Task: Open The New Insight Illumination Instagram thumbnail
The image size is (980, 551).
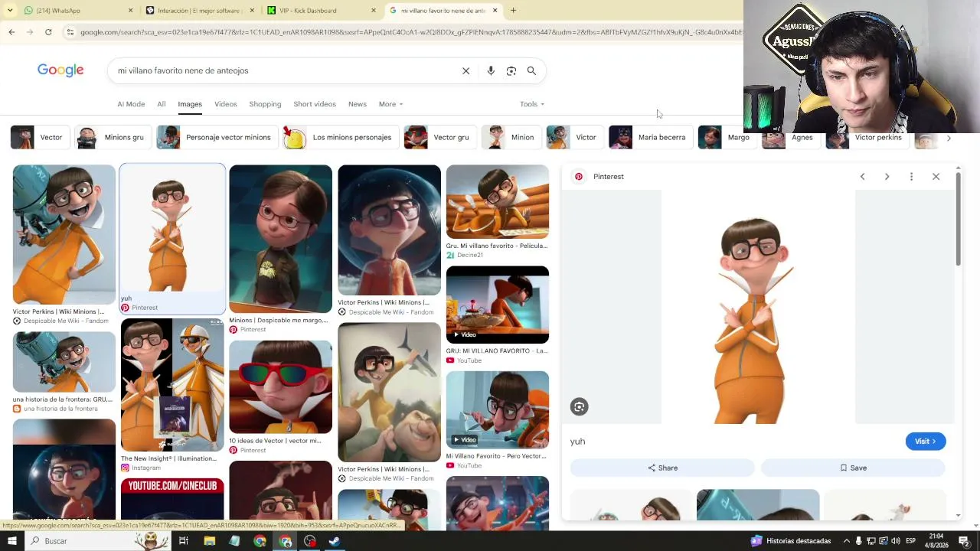Action: coord(172,386)
